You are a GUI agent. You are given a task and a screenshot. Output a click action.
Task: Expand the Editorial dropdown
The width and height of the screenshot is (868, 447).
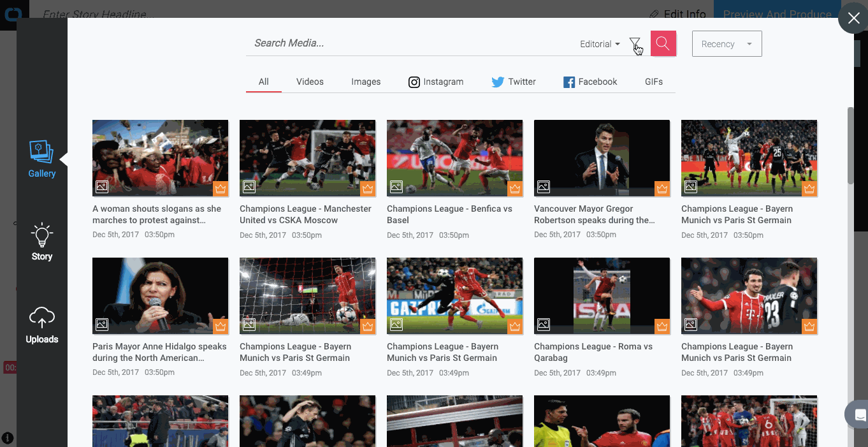pyautogui.click(x=600, y=44)
